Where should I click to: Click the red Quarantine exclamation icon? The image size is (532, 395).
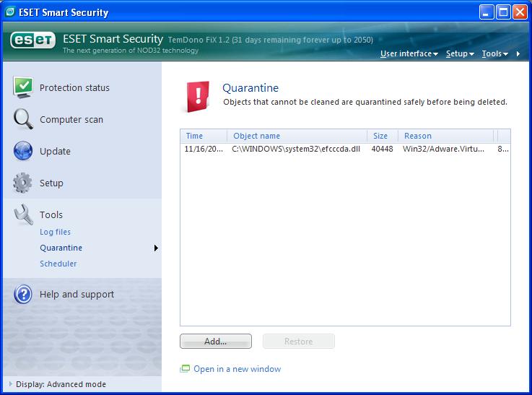click(x=198, y=96)
